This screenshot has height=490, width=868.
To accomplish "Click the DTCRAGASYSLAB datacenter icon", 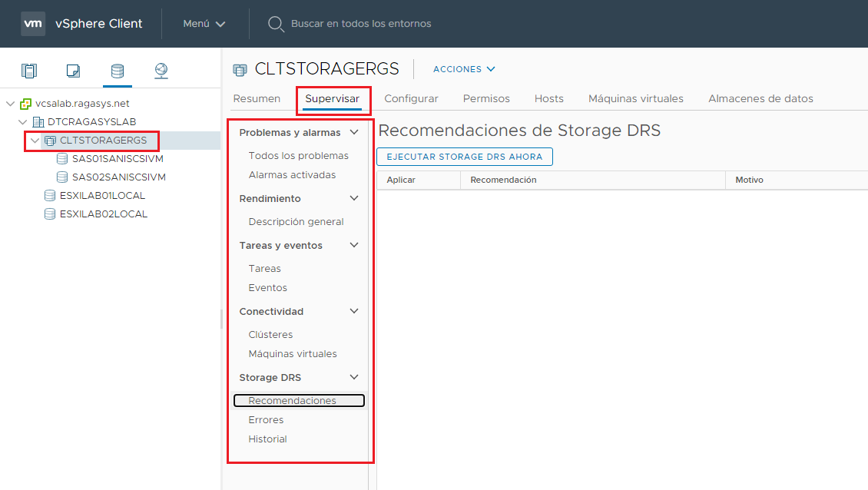I will tap(38, 121).
